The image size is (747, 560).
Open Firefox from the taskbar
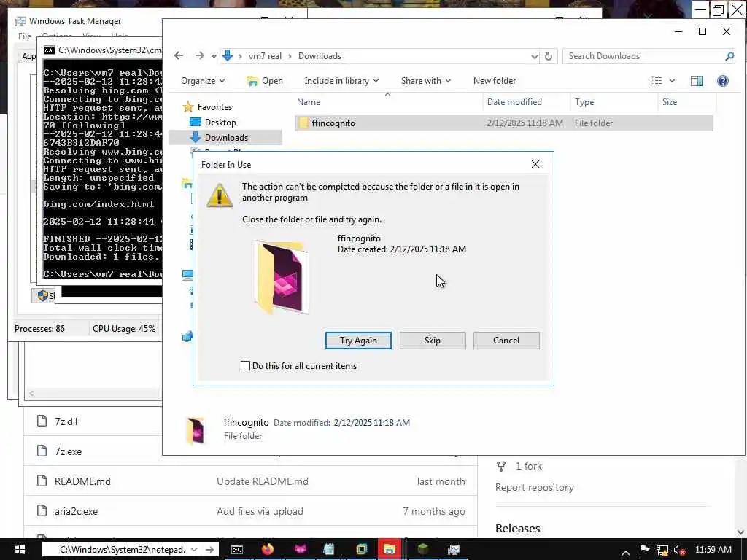[268, 550]
